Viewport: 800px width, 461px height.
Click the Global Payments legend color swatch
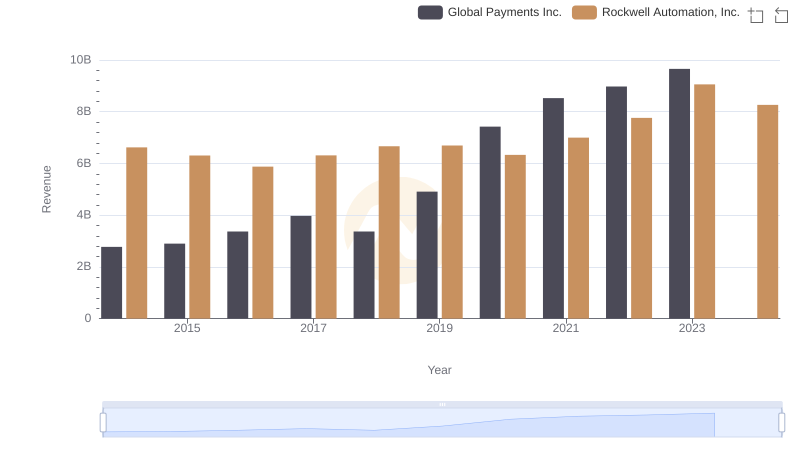tap(430, 12)
